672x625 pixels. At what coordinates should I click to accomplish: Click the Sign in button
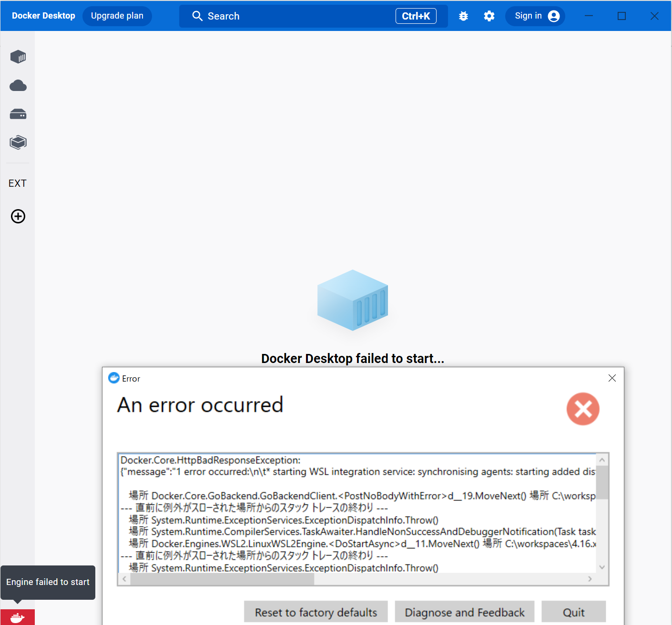535,16
